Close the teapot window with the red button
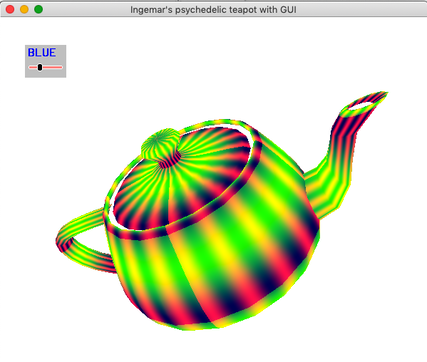 (x=10, y=9)
